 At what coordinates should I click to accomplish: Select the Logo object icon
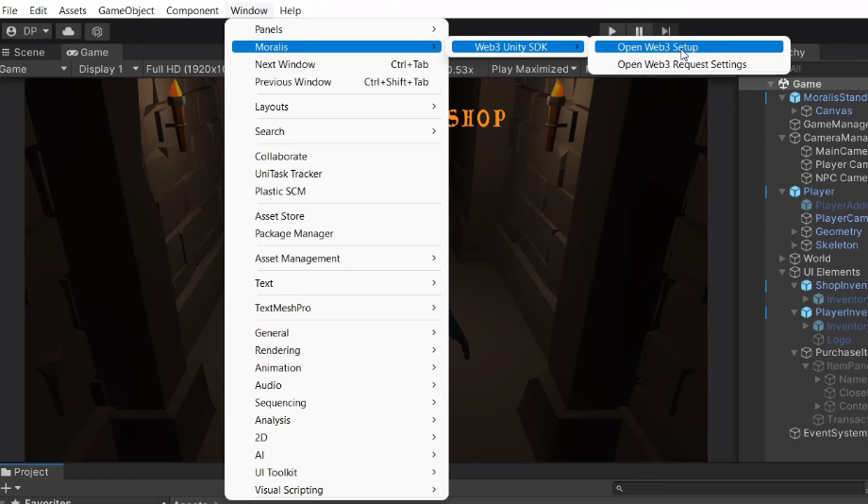tap(818, 340)
